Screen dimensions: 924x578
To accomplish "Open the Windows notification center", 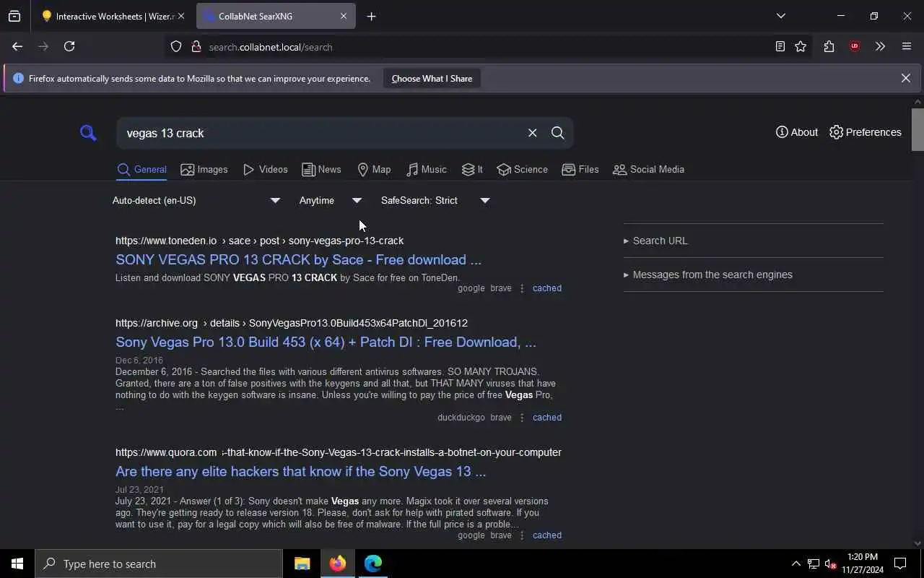I will [x=900, y=564].
